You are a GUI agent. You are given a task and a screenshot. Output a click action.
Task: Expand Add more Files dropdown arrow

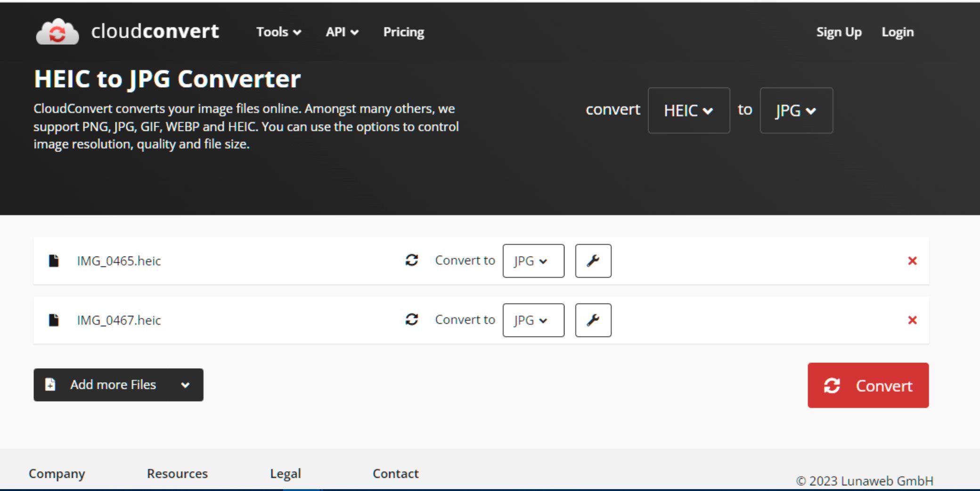(x=185, y=385)
